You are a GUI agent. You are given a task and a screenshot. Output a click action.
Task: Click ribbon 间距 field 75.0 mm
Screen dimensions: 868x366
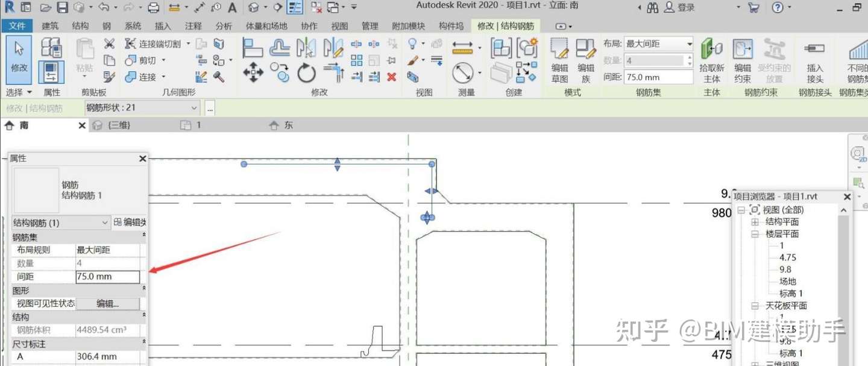pyautogui.click(x=658, y=77)
